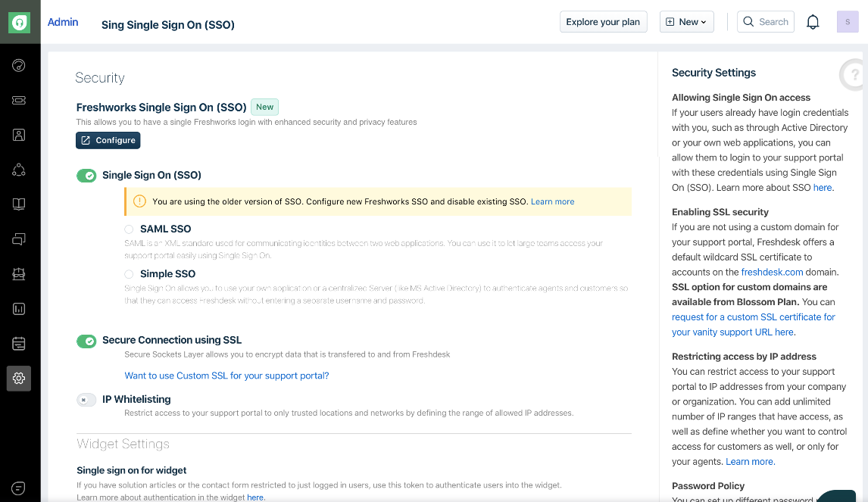Open the Forums chat bubbles icon
This screenshot has width=868, height=502.
tap(19, 239)
